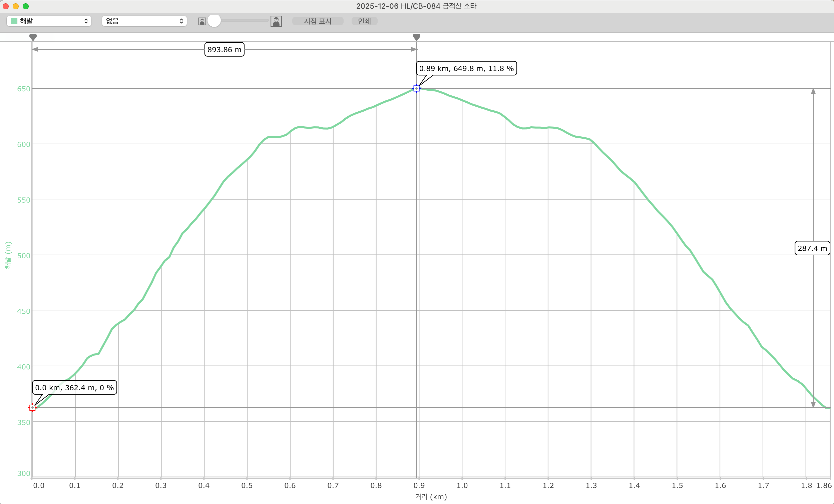Open the 없음 secondary series dropdown

tap(144, 21)
